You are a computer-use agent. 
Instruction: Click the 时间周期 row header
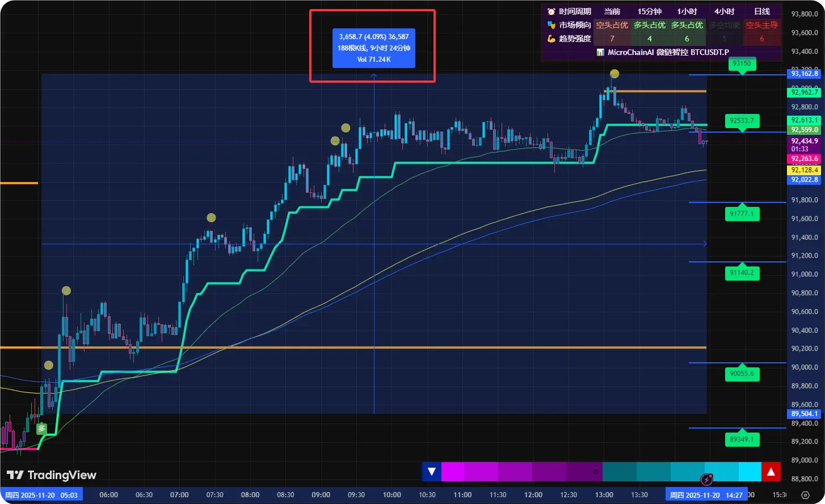point(575,11)
